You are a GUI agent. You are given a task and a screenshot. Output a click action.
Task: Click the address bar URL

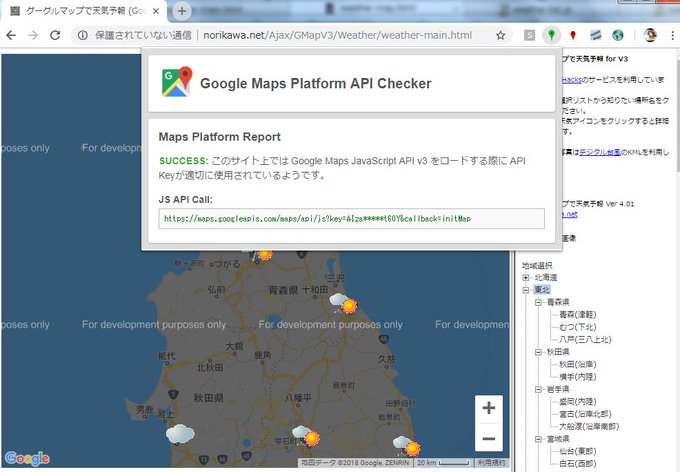337,35
